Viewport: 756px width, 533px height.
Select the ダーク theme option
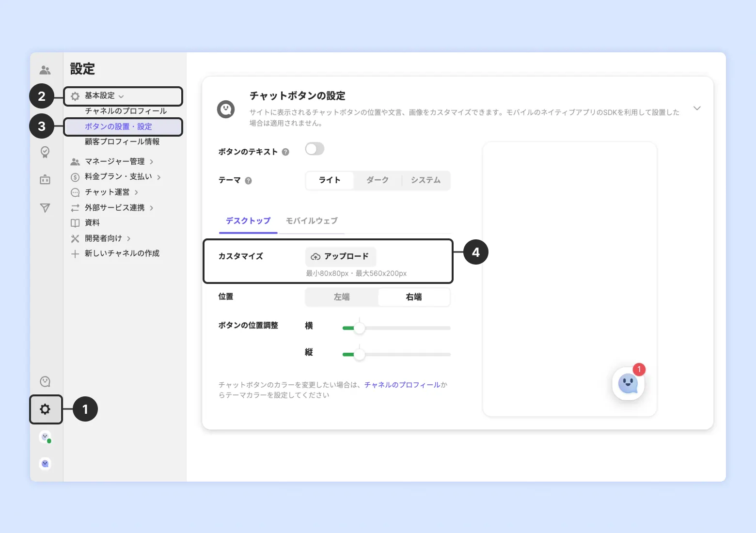[x=378, y=180]
